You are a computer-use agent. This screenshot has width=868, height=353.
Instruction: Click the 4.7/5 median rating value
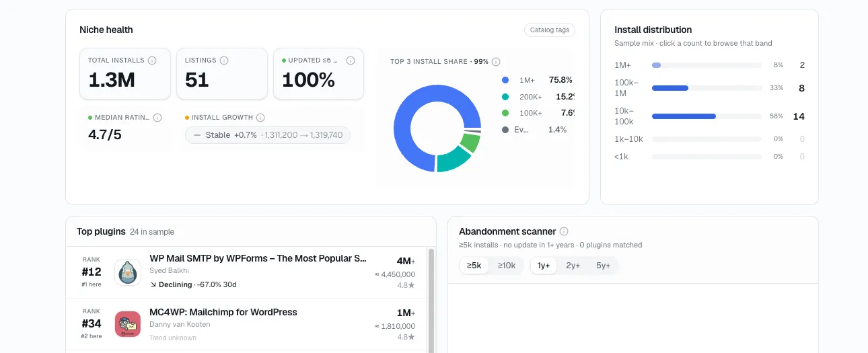pos(105,134)
